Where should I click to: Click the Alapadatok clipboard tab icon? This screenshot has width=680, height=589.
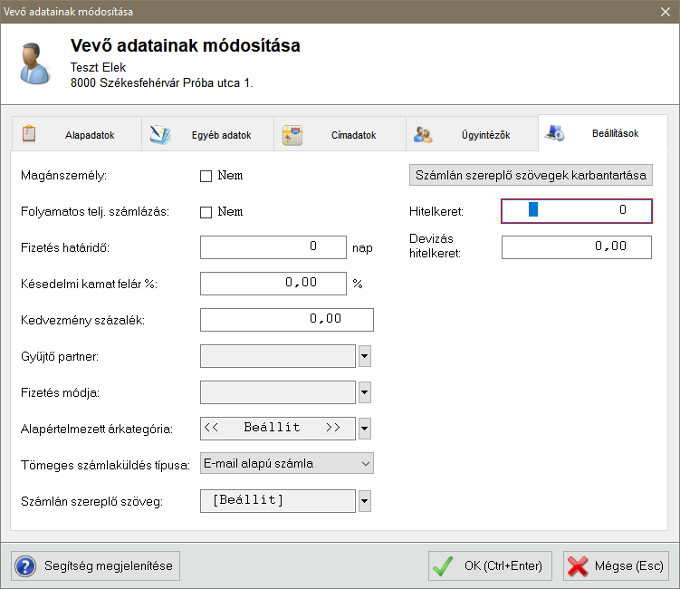click(x=29, y=134)
